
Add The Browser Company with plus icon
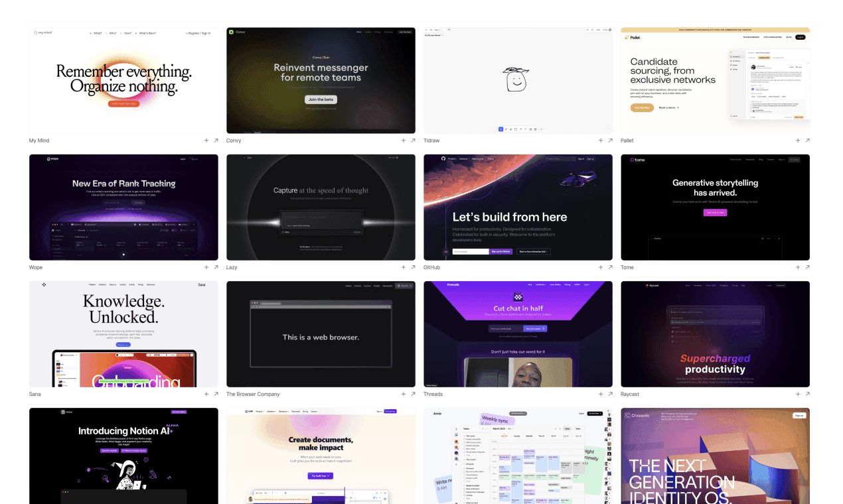pyautogui.click(x=404, y=394)
